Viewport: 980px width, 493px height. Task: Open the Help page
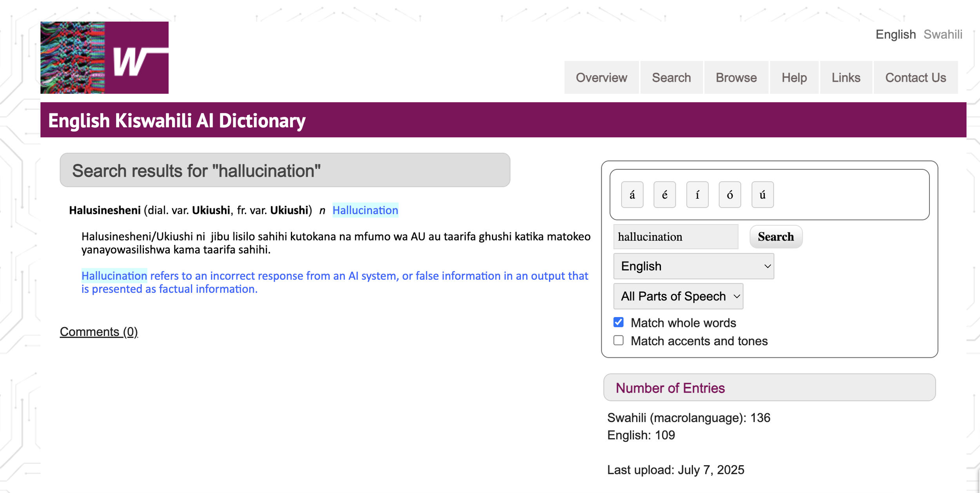794,77
